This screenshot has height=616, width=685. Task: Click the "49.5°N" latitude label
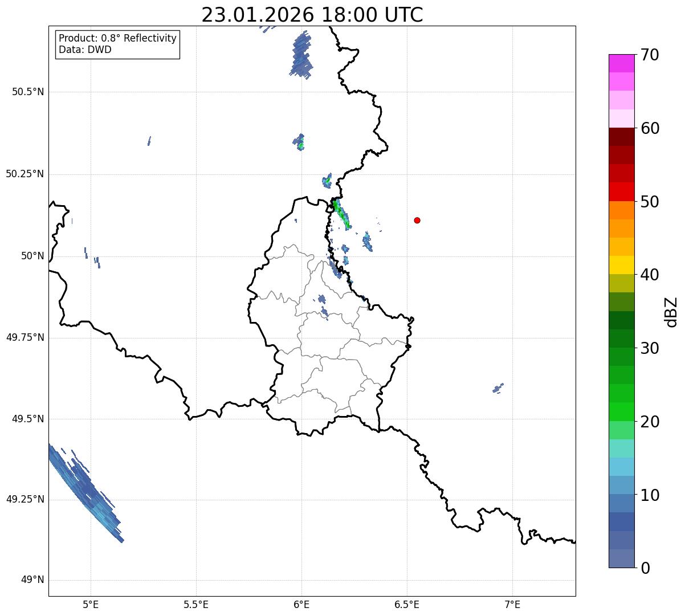coord(28,419)
